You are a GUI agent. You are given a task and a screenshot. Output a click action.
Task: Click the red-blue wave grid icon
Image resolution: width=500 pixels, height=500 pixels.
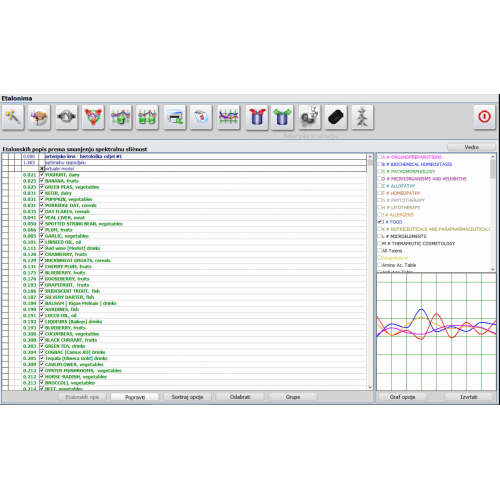click(228, 117)
